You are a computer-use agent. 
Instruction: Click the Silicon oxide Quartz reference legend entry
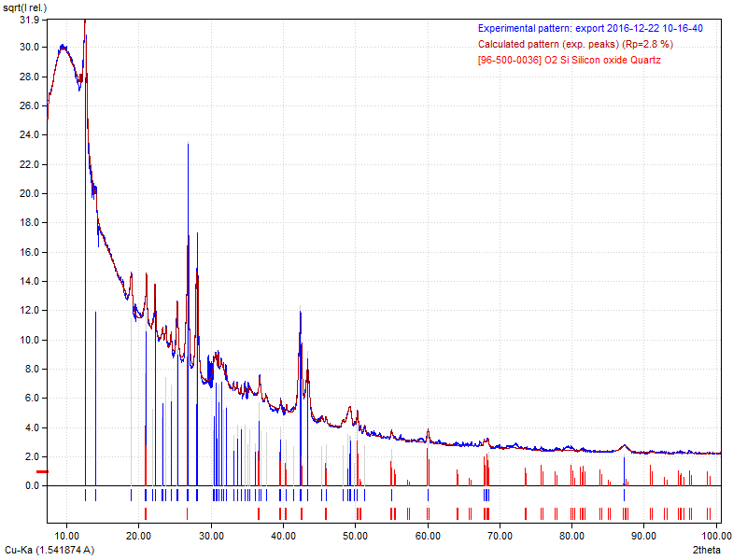570,60
